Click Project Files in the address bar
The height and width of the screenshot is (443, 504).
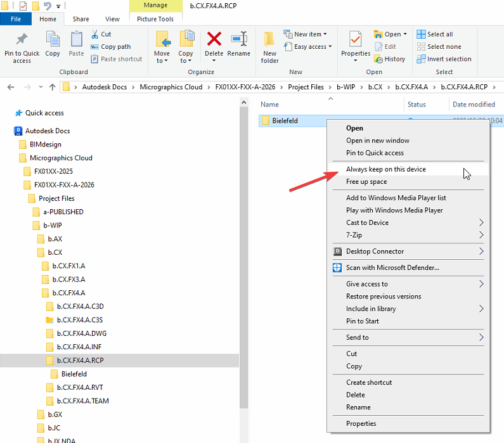pos(306,87)
